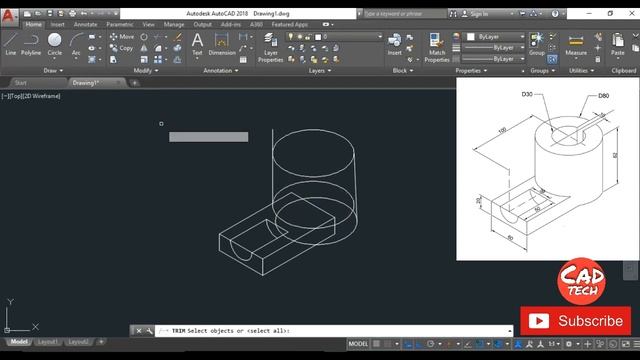Expand the Draw panel
The image size is (640, 360).
[53, 71]
